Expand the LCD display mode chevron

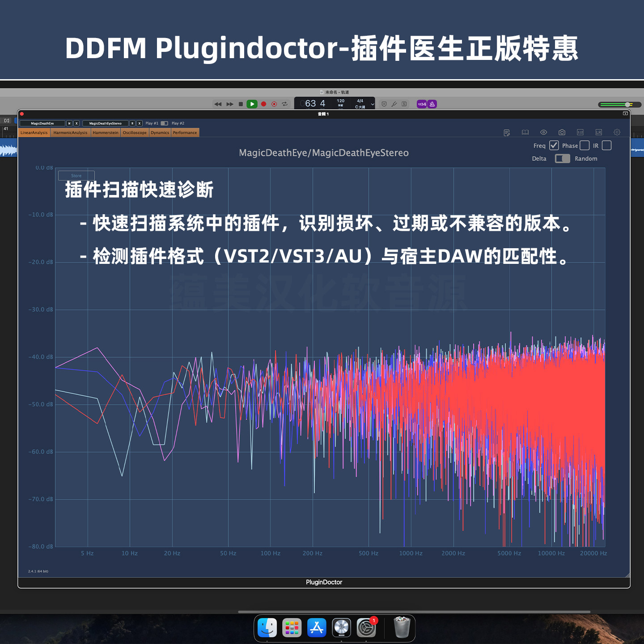point(373,105)
